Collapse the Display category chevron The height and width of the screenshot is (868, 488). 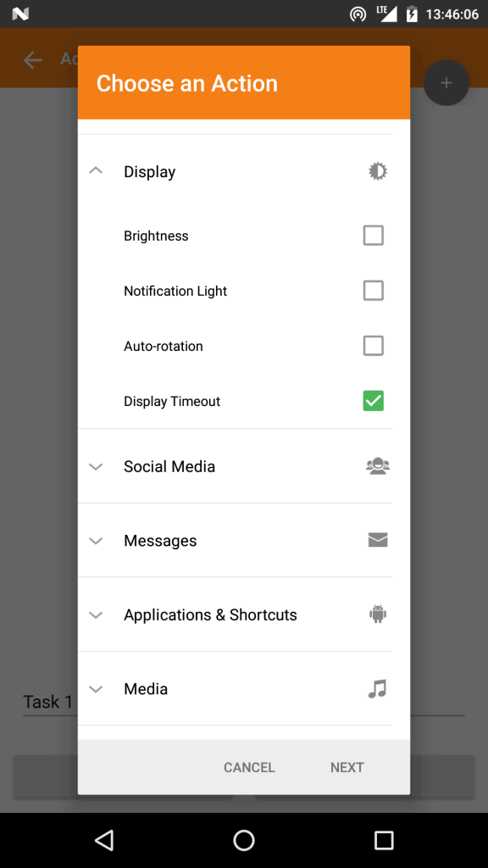coord(96,171)
